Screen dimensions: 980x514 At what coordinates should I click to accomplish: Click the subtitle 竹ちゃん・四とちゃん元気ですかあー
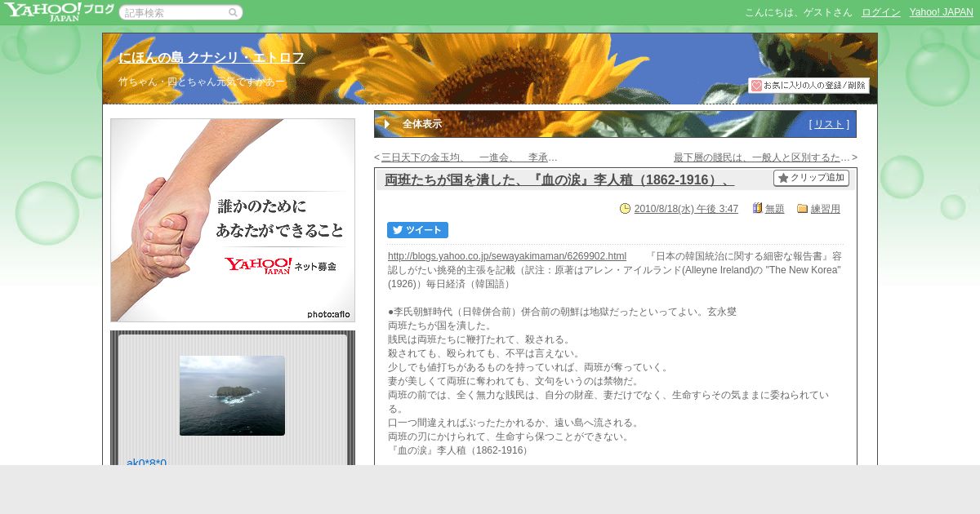(202, 82)
